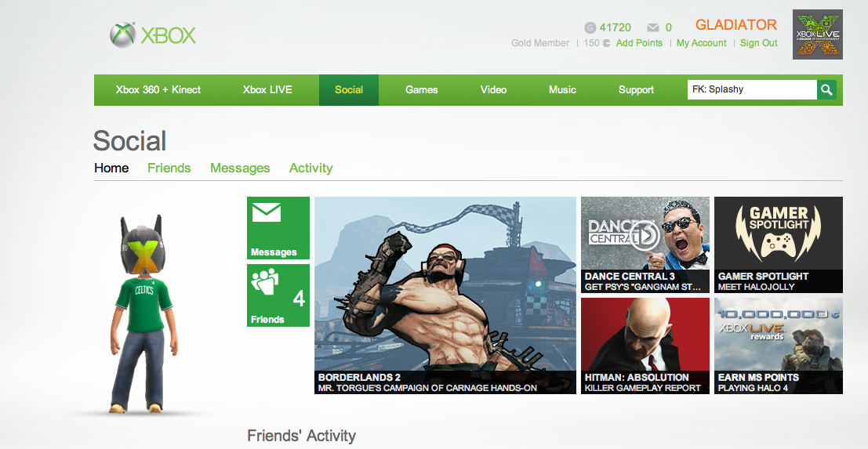This screenshot has height=449, width=868.
Task: Switch to the Activity tab
Action: pyautogui.click(x=311, y=168)
